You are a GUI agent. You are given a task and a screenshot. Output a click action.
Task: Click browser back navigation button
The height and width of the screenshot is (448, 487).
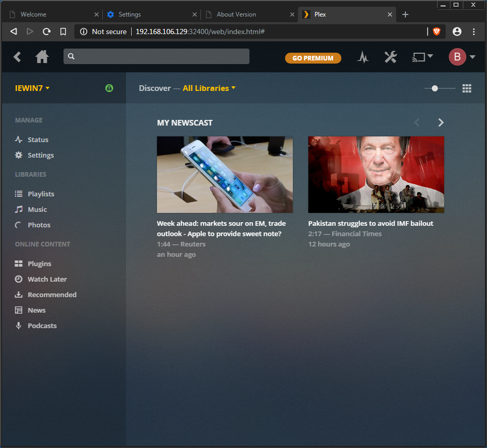coord(13,32)
